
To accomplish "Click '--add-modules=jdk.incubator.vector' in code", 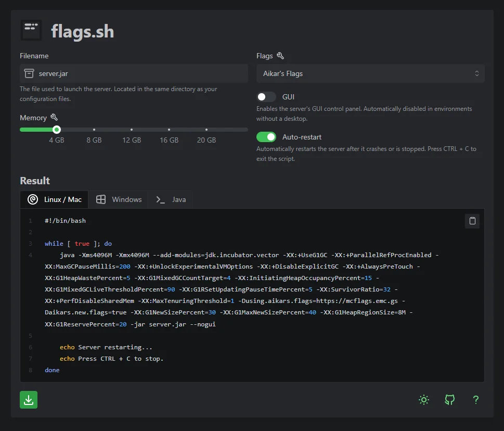I will click(216, 255).
